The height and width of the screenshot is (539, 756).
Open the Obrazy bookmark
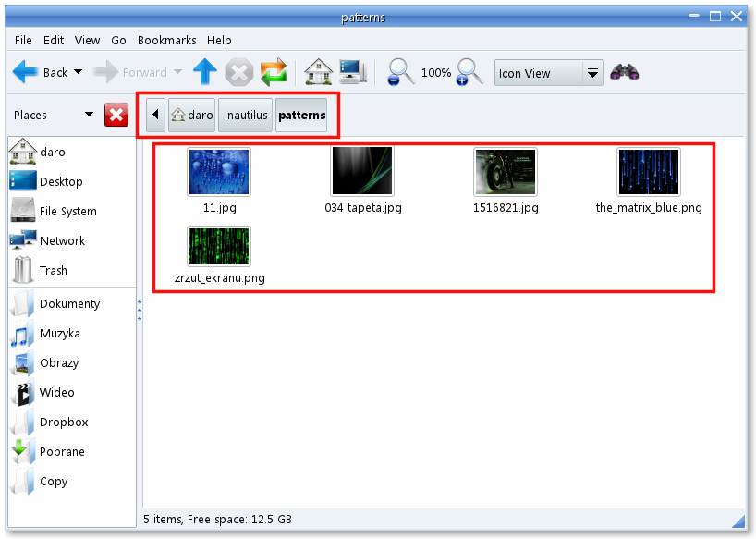pyautogui.click(x=72, y=362)
